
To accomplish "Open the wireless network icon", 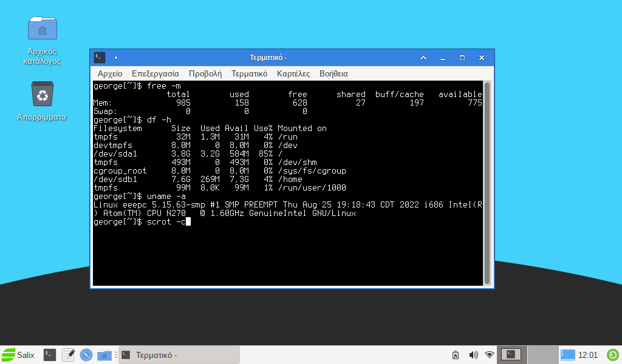I will [x=490, y=355].
